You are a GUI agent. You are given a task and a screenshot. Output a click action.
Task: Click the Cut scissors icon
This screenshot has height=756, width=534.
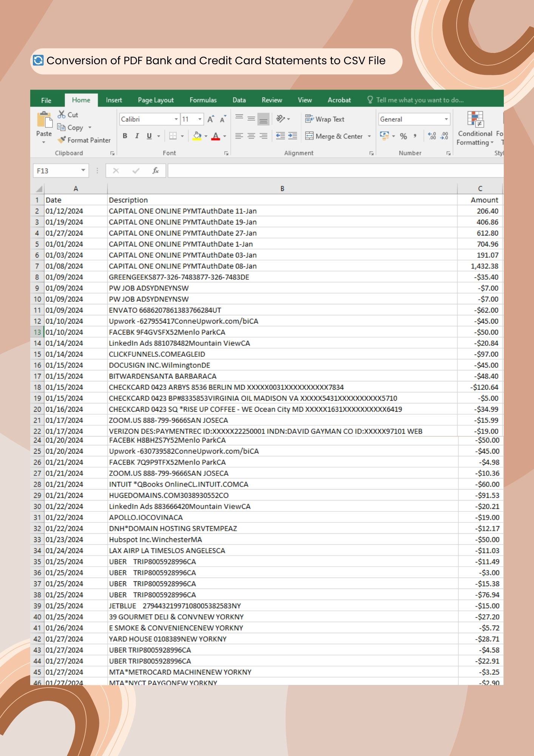tap(62, 115)
